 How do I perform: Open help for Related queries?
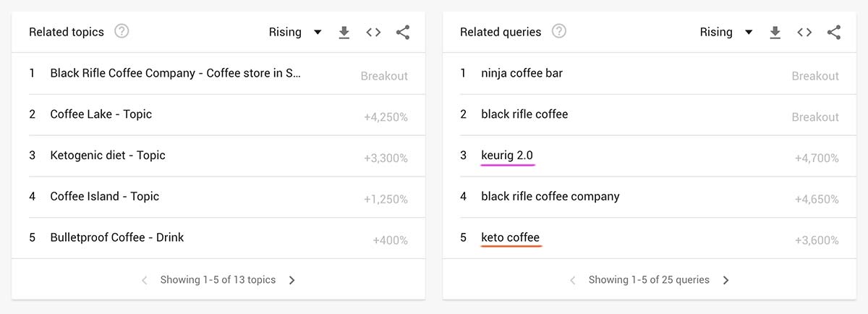point(559,31)
